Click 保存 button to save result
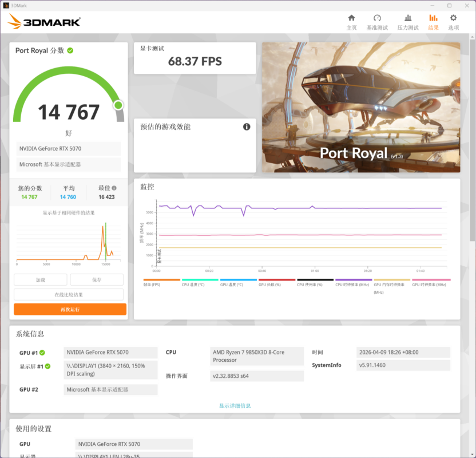This screenshot has height=458, width=476. click(x=97, y=280)
